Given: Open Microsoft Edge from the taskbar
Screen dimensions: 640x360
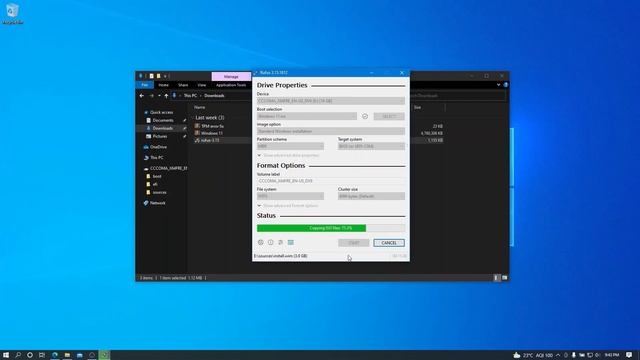Looking at the screenshot, I should [55, 355].
